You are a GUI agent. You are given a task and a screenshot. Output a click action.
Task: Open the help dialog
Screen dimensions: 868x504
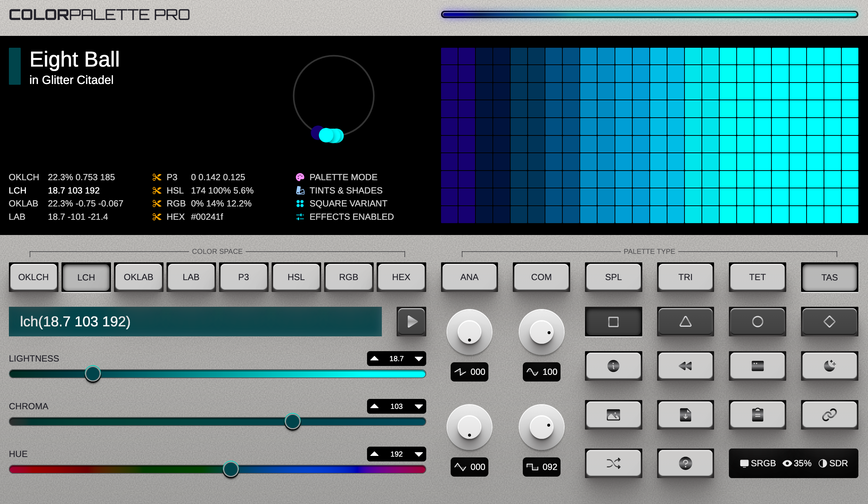tap(685, 463)
